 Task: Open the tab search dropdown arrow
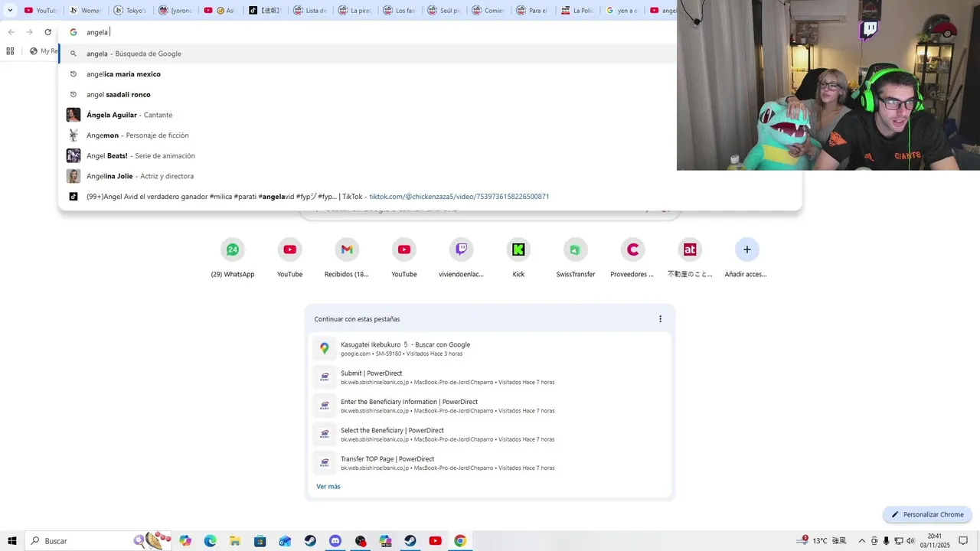pyautogui.click(x=10, y=11)
